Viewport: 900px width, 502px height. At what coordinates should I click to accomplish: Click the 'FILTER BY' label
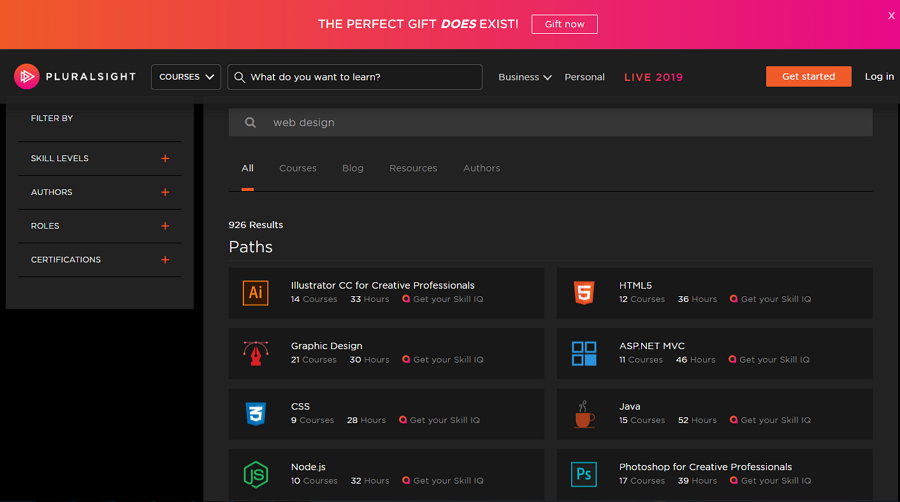[52, 118]
